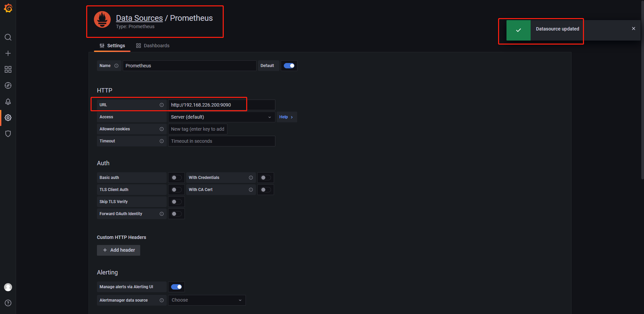Open the Access Server (default) dropdown
Viewport: 644px width, 314px height.
tap(221, 117)
